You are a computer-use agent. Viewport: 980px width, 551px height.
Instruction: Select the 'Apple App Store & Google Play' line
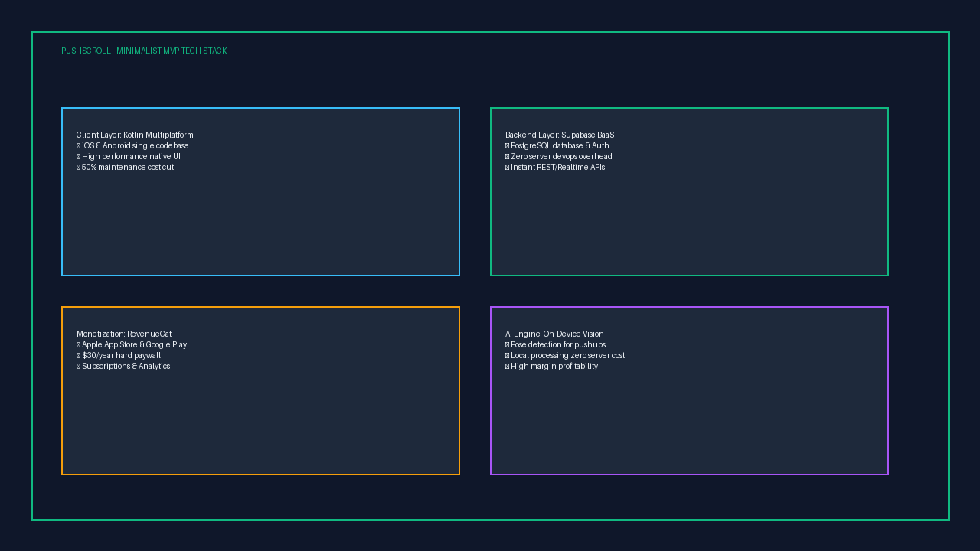(132, 345)
